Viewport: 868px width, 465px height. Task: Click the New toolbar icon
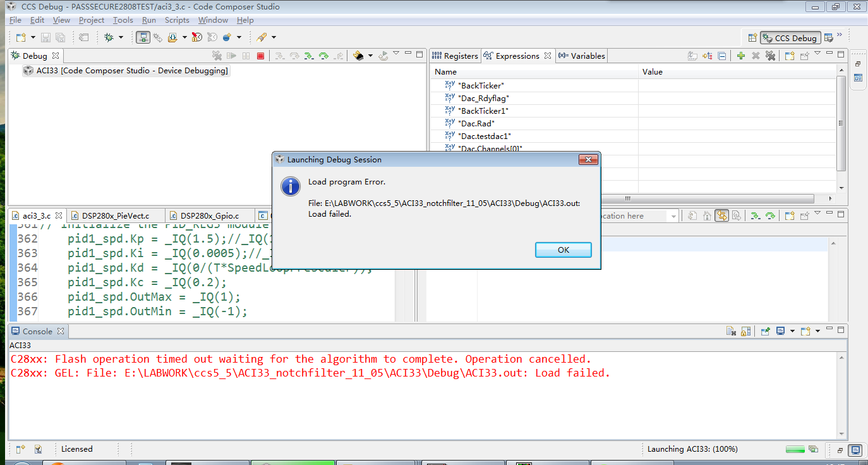[20, 37]
